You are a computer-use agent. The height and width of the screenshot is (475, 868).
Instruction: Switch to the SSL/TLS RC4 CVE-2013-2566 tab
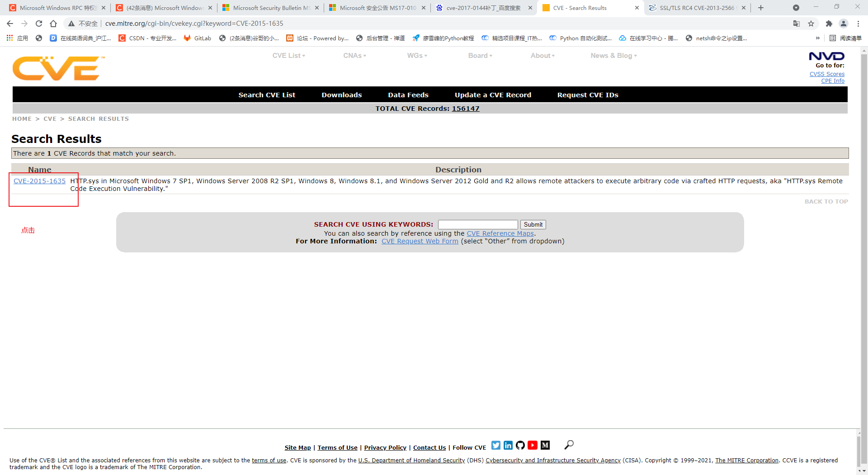pos(696,8)
